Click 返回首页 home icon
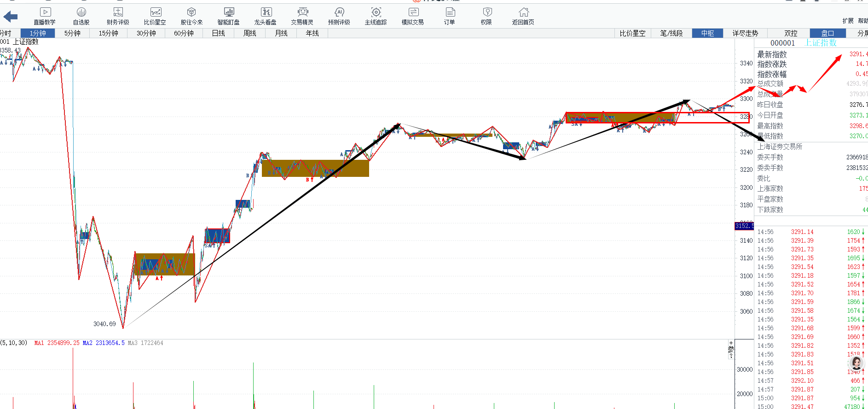868x409 pixels. point(523,16)
